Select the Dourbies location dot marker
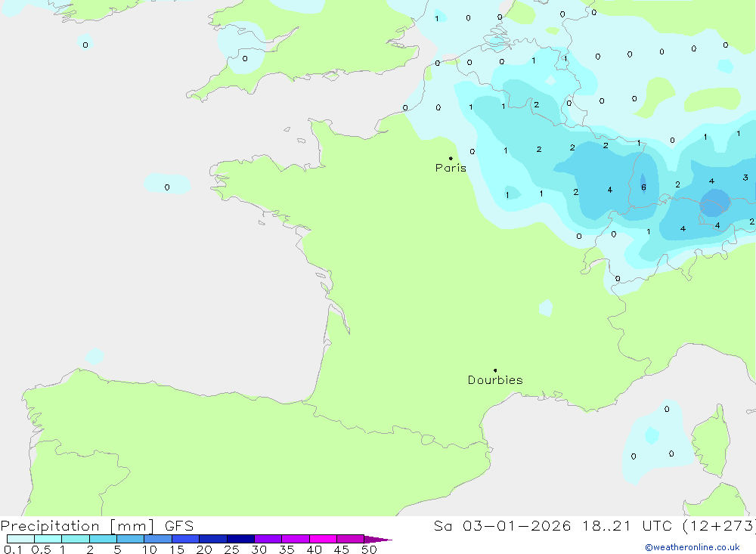This screenshot has width=756, height=554. pyautogui.click(x=495, y=370)
